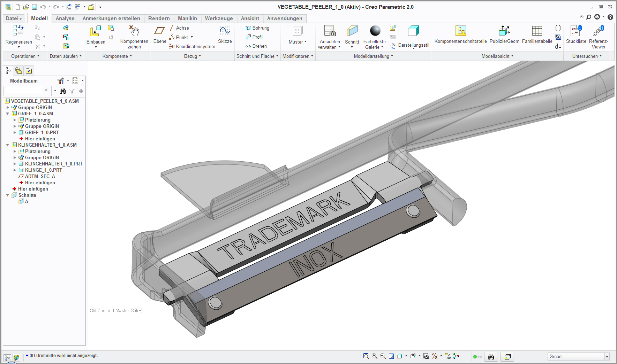Open the Datei menu
Viewport: 617px width, 364px height.
point(14,18)
